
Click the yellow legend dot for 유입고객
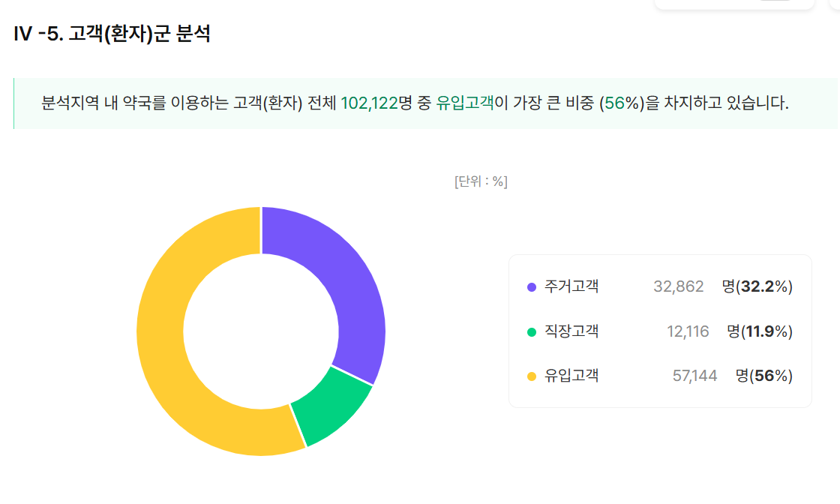[x=532, y=376]
